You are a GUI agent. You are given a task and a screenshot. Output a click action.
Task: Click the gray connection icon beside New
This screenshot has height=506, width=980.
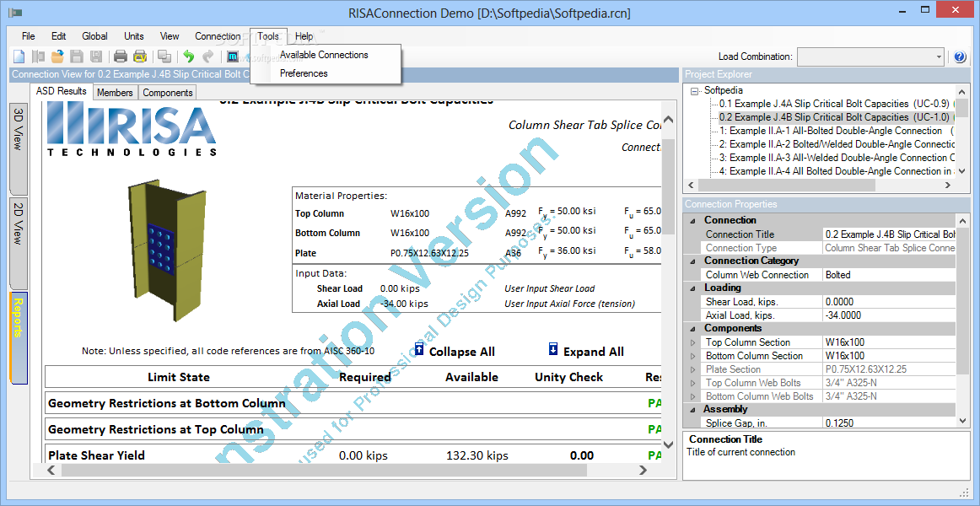click(x=38, y=57)
